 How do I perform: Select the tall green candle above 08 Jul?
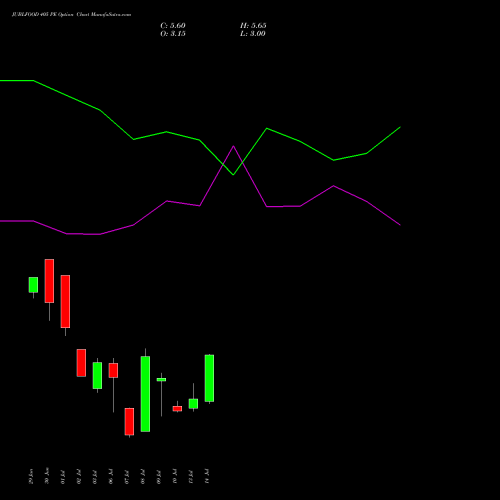[x=145, y=394]
